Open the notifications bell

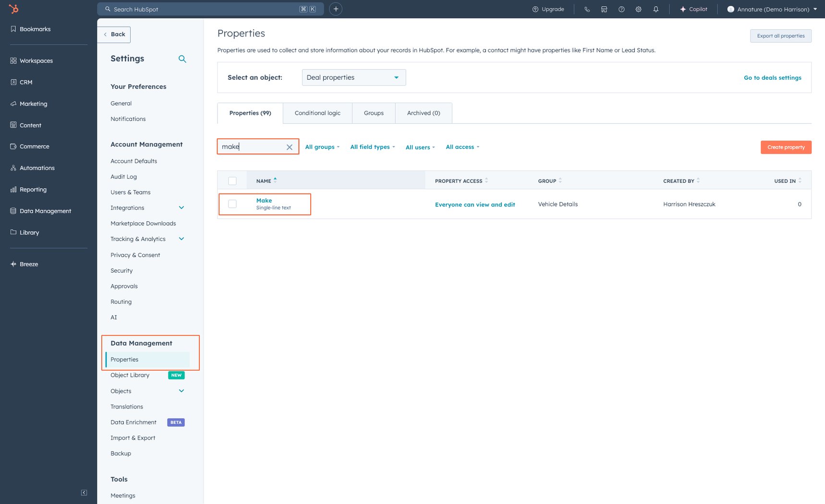tap(656, 9)
